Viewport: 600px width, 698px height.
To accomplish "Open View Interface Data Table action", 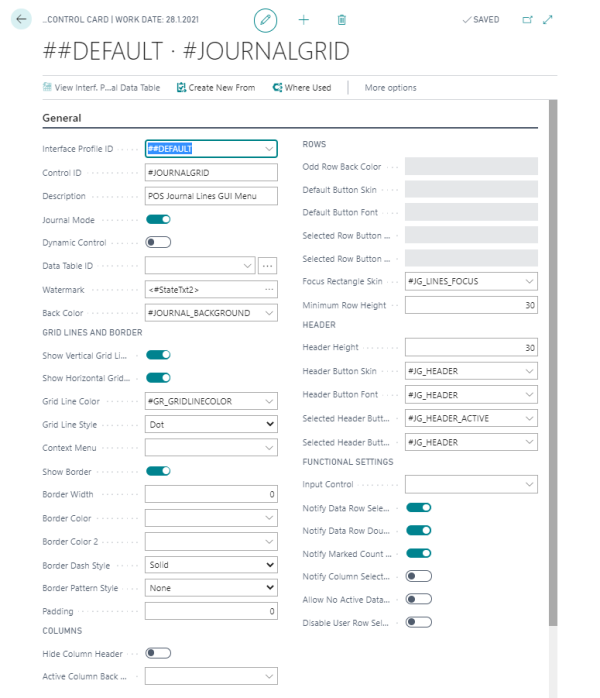I will (x=101, y=88).
